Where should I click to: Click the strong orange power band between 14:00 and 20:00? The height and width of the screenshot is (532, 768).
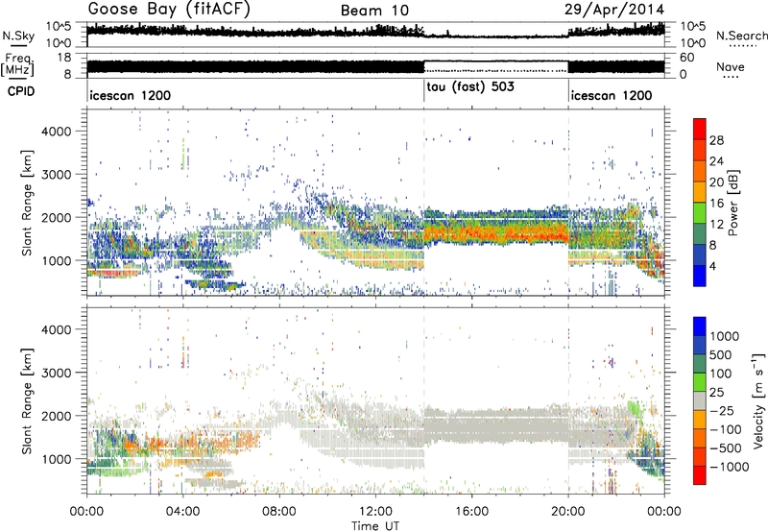495,233
